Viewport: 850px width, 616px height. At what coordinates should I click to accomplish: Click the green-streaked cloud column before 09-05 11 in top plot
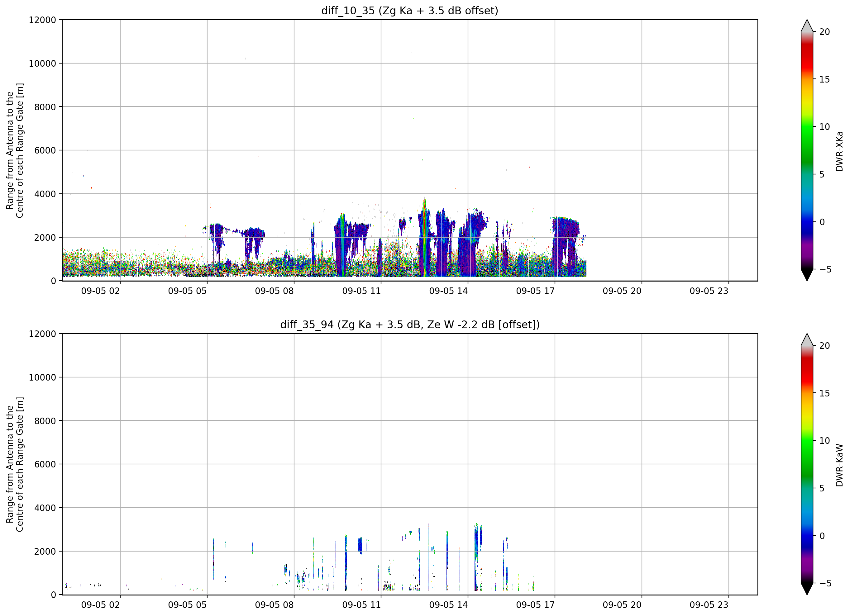341,245
